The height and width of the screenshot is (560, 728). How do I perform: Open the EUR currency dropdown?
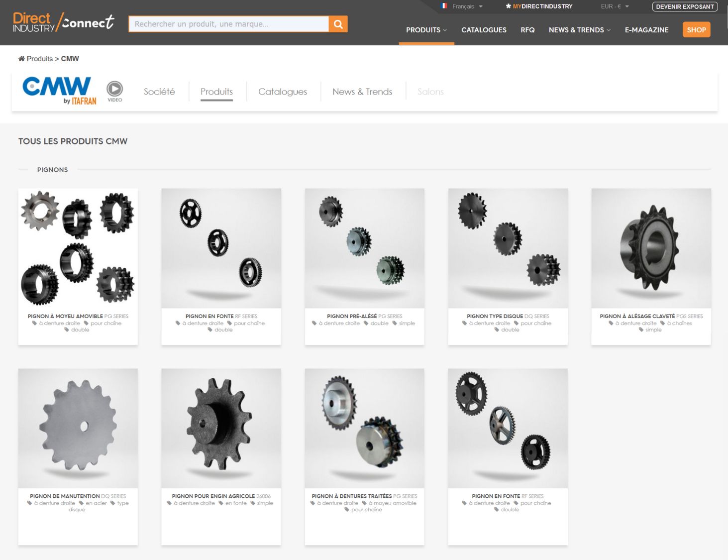(615, 6)
